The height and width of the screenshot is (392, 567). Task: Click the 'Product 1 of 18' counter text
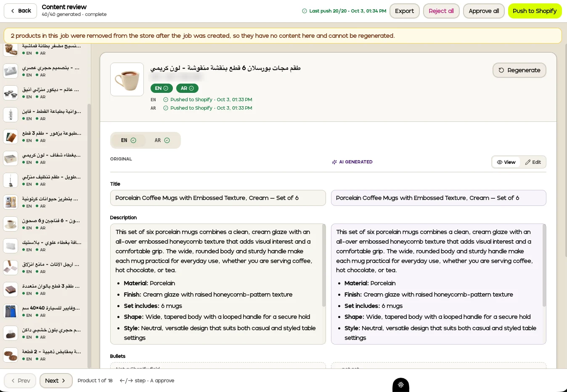[x=95, y=381]
